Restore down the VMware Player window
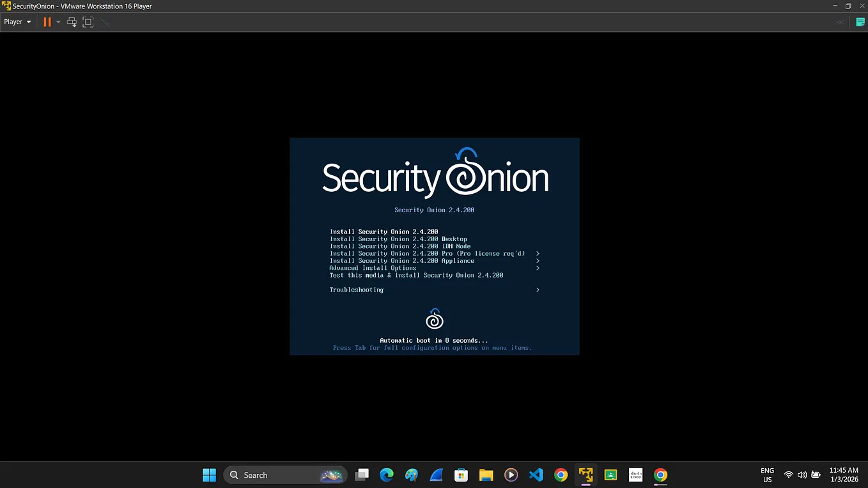The image size is (868, 488). coord(848,6)
